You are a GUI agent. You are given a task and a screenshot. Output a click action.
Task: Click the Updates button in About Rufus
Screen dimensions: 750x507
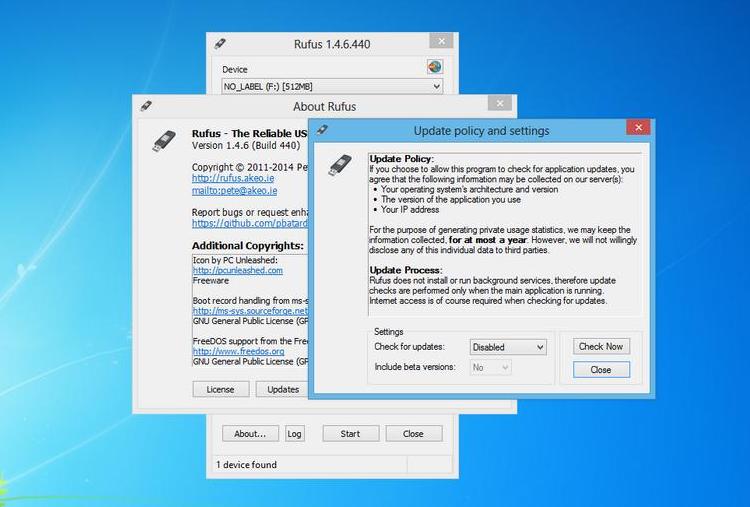click(x=282, y=389)
